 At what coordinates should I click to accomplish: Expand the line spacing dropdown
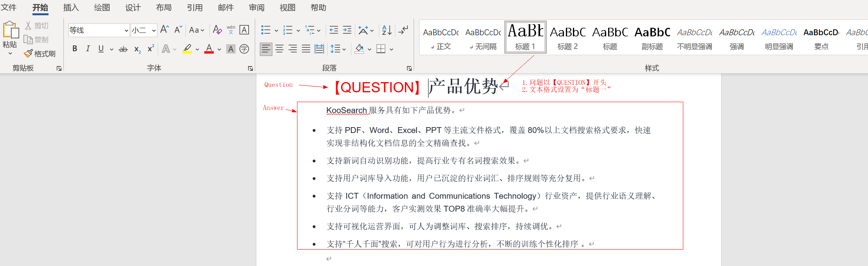pos(344,49)
